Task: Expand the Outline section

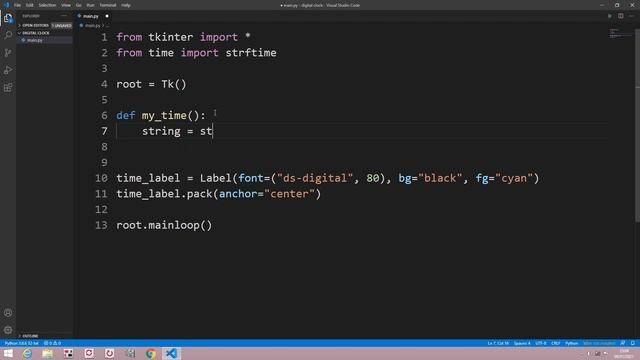Action: click(x=30, y=336)
